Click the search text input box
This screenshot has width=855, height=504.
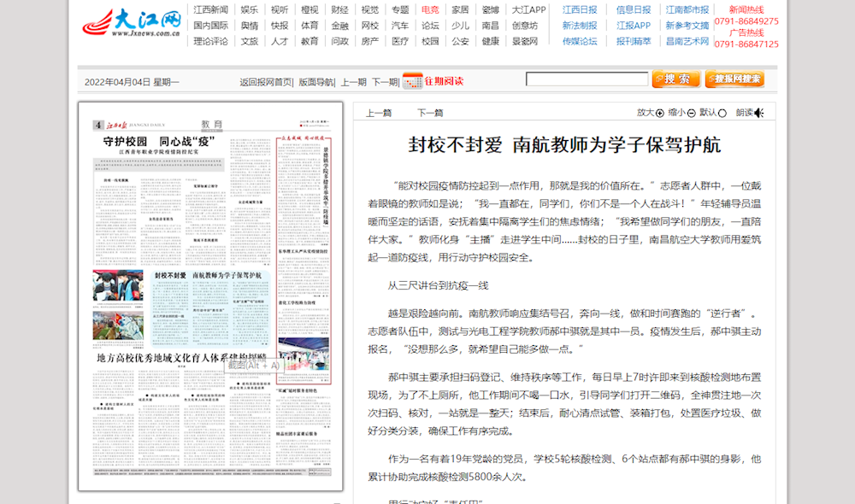[586, 79]
